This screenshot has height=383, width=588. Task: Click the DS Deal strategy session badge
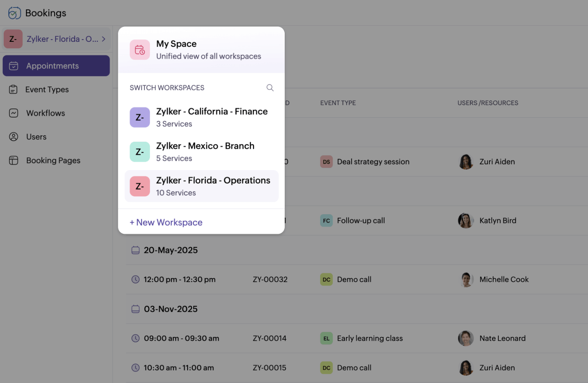[326, 162]
